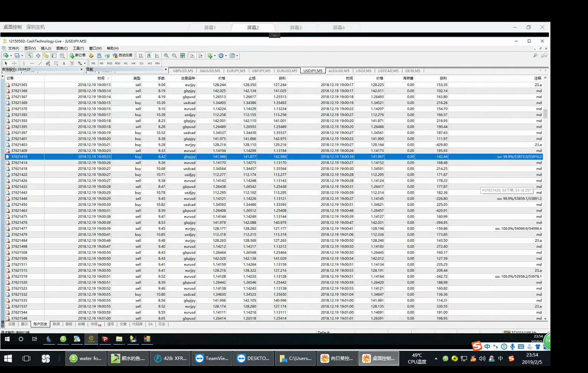The image size is (588, 373).
Task: Open the 图表(C) Charts menu
Action: pos(62,48)
